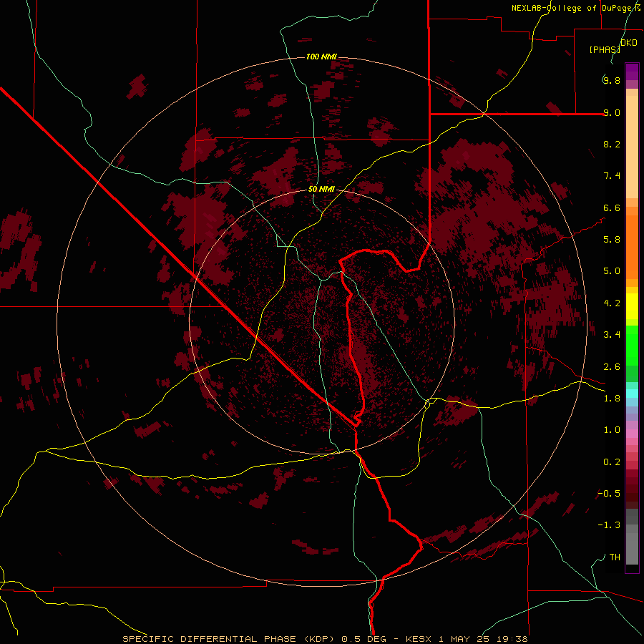The width and height of the screenshot is (644, 644).
Task: Pick the pink band of the color bar
Action: (x=632, y=434)
